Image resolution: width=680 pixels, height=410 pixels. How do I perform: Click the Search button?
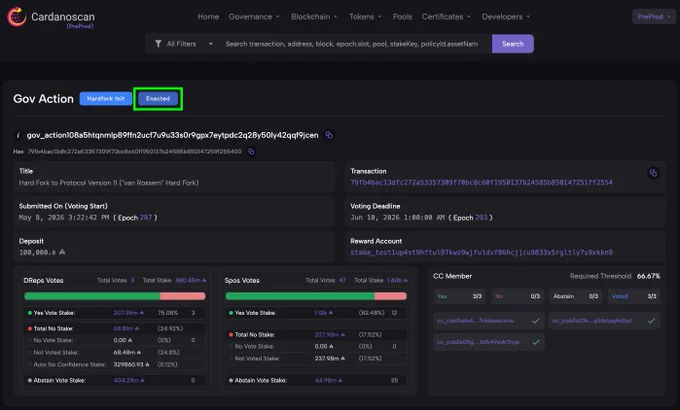513,44
